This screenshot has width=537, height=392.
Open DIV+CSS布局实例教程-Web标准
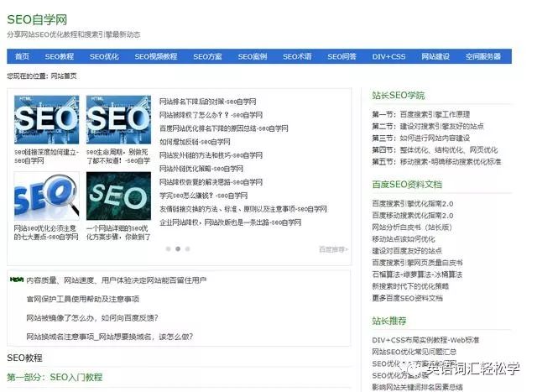point(425,340)
